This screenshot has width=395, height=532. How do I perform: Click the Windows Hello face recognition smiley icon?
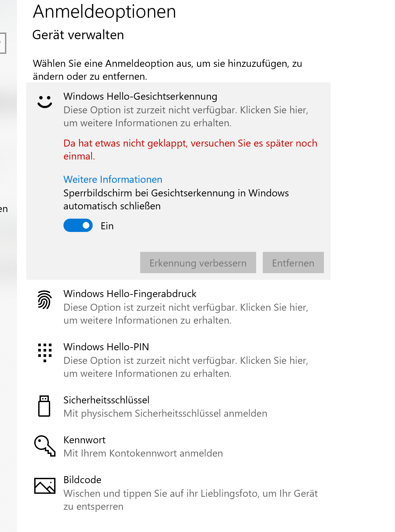45,101
